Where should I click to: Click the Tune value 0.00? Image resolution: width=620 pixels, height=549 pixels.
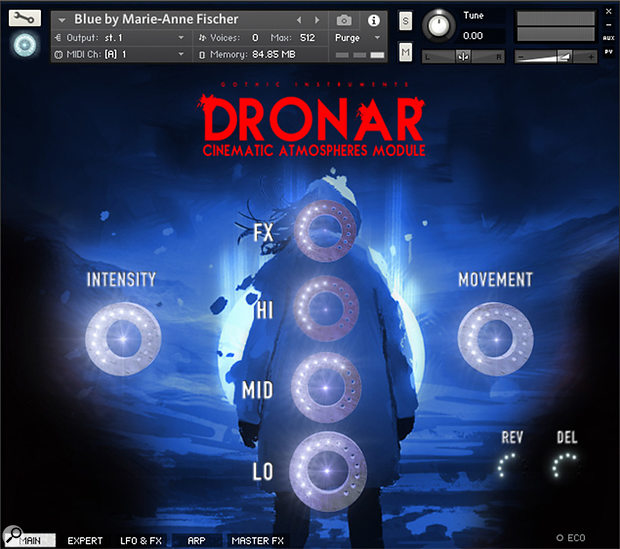[x=473, y=36]
